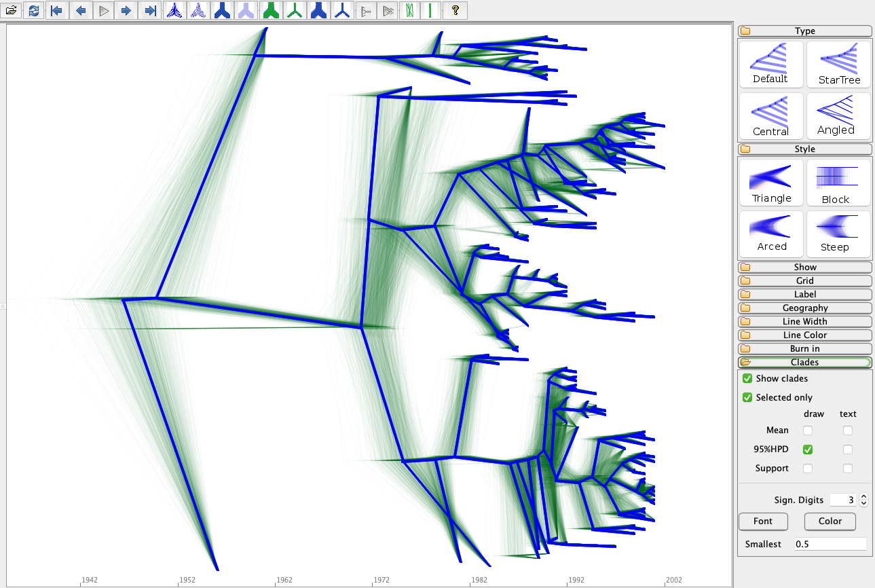Uncheck the Show clades checkbox

pyautogui.click(x=747, y=378)
